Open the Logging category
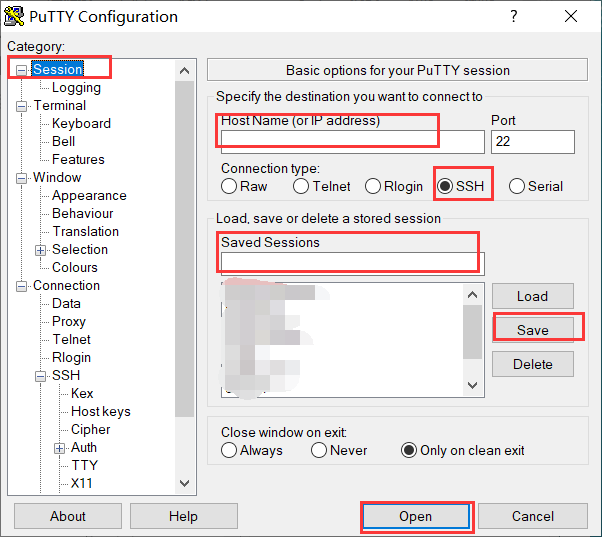The height and width of the screenshot is (537, 602). coord(76,88)
